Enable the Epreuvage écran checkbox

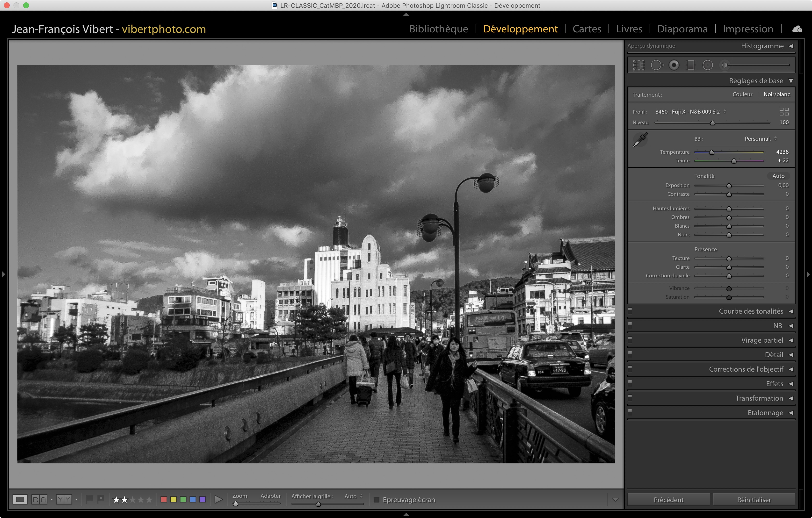[x=377, y=499]
